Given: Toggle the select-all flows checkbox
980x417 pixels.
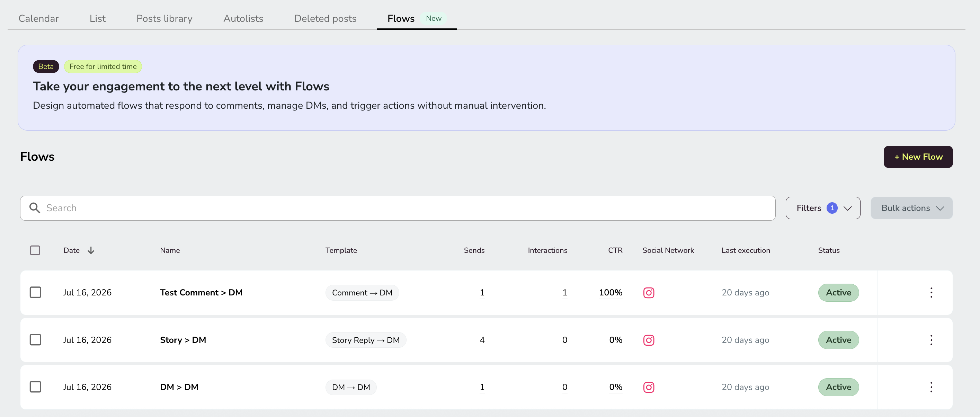Looking at the screenshot, I should click(35, 250).
